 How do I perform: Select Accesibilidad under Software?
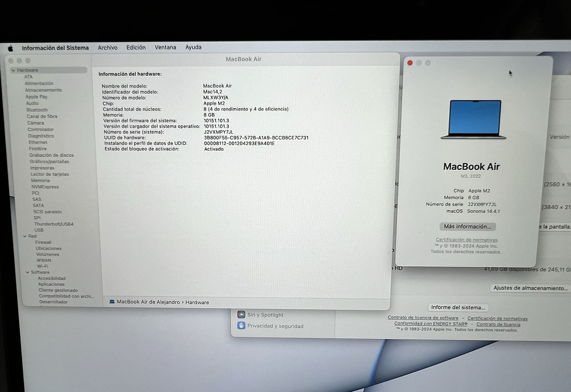click(52, 278)
